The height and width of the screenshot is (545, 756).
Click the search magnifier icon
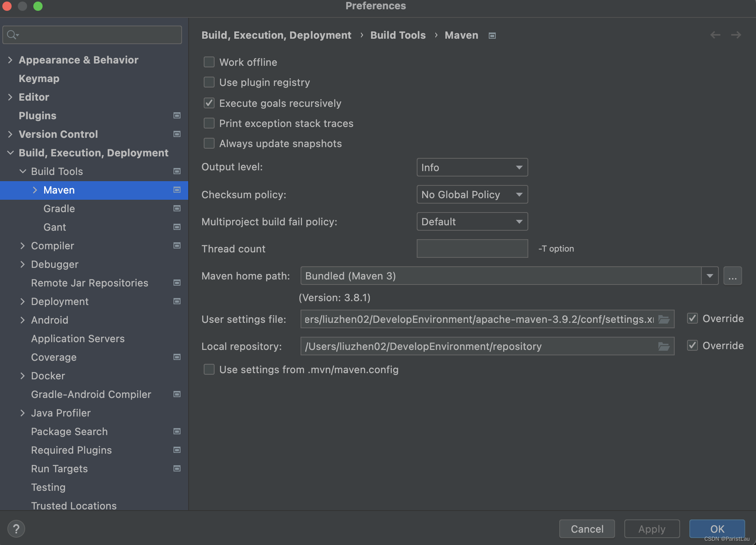12,35
